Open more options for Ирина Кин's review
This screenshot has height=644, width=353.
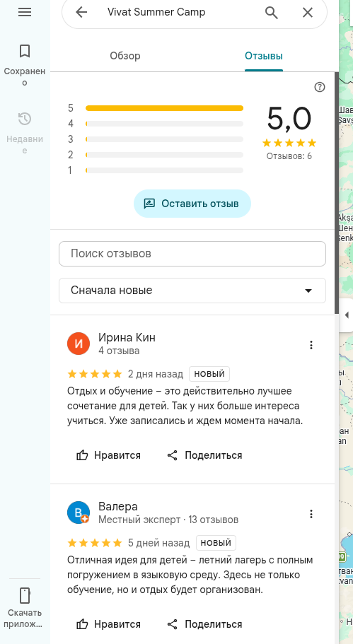311,345
